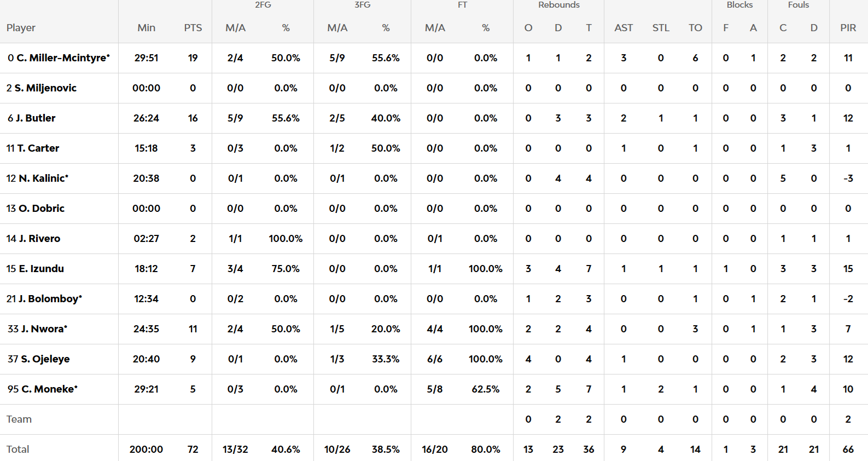Select the STL column header
Screen dimensions: 868x461
661,28
